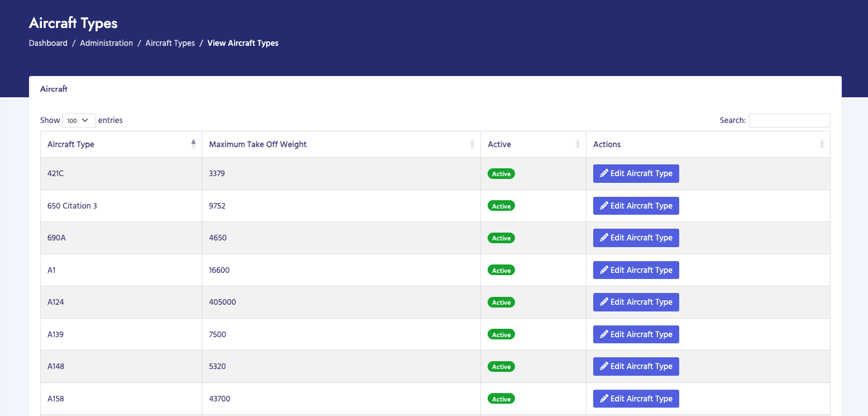Click pencil icon in A124 row
The height and width of the screenshot is (416, 868).
[x=604, y=302]
